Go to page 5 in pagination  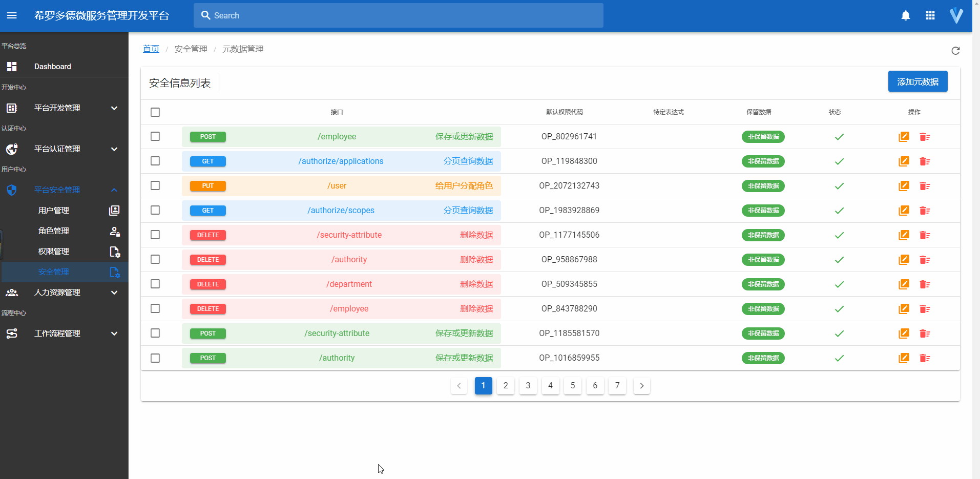(573, 386)
